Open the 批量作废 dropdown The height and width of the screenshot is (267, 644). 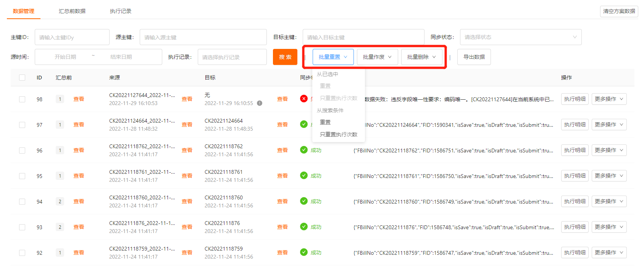pos(377,57)
